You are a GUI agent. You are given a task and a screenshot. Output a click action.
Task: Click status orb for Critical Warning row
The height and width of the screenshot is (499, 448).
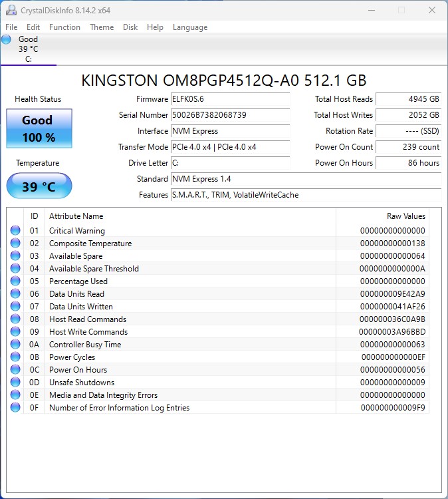(x=15, y=230)
